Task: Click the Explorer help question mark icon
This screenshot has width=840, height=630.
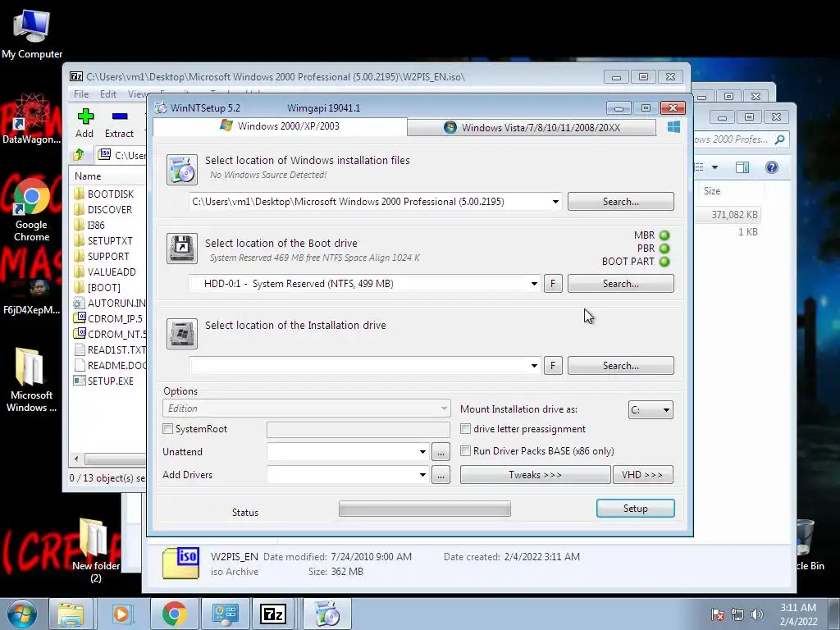Action: 771,167
